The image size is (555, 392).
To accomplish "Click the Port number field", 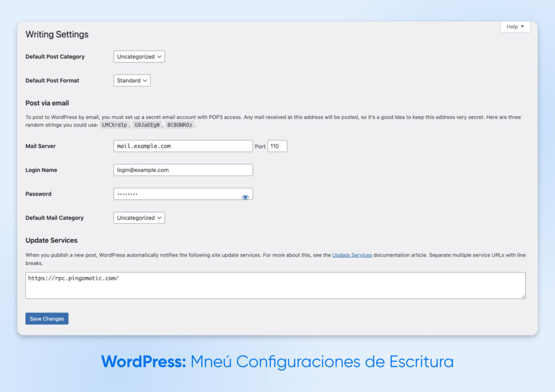I will (x=277, y=146).
